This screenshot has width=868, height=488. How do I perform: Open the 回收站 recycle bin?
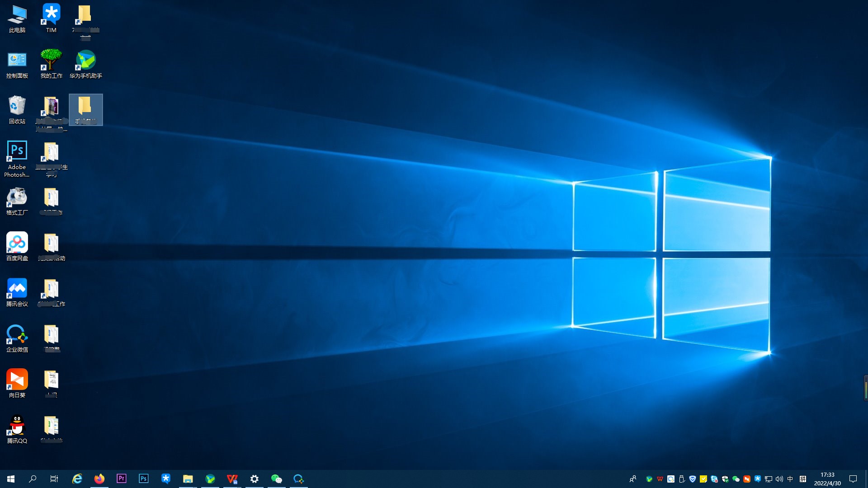point(17,110)
